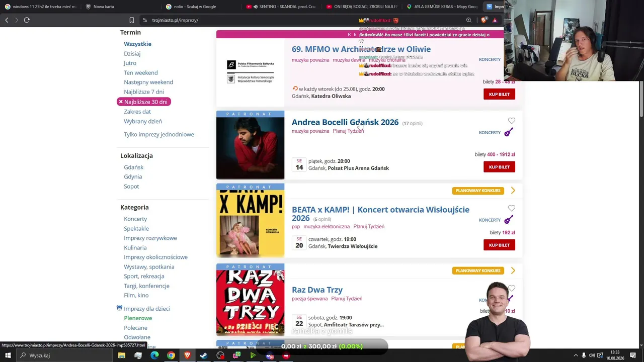Open Steam from the taskbar

(x=204, y=355)
